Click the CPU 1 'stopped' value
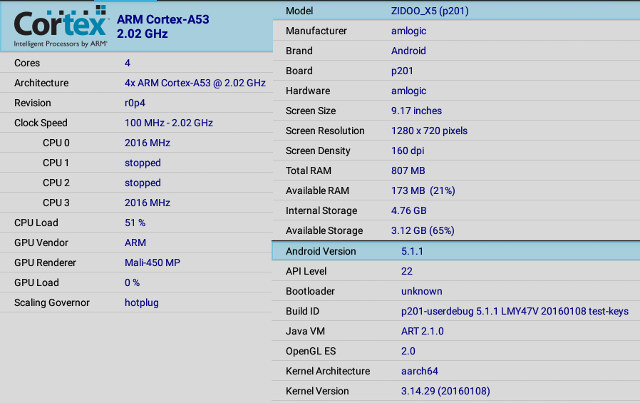Image resolution: width=640 pixels, height=403 pixels. click(142, 163)
